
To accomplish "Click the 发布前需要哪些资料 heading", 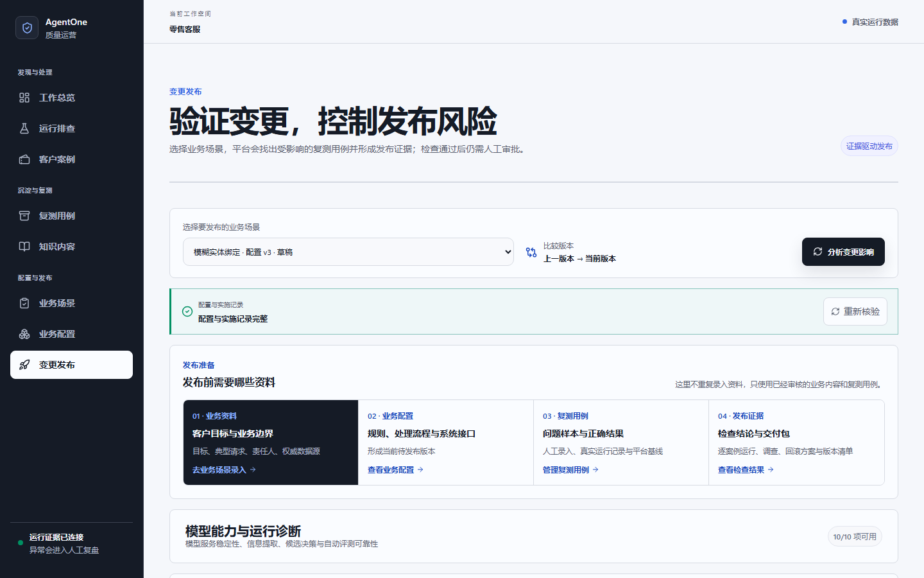I will pyautogui.click(x=229, y=382).
